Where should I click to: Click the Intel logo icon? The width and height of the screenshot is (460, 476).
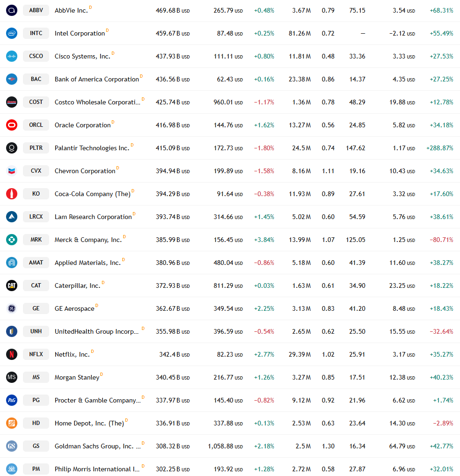pos(12,33)
